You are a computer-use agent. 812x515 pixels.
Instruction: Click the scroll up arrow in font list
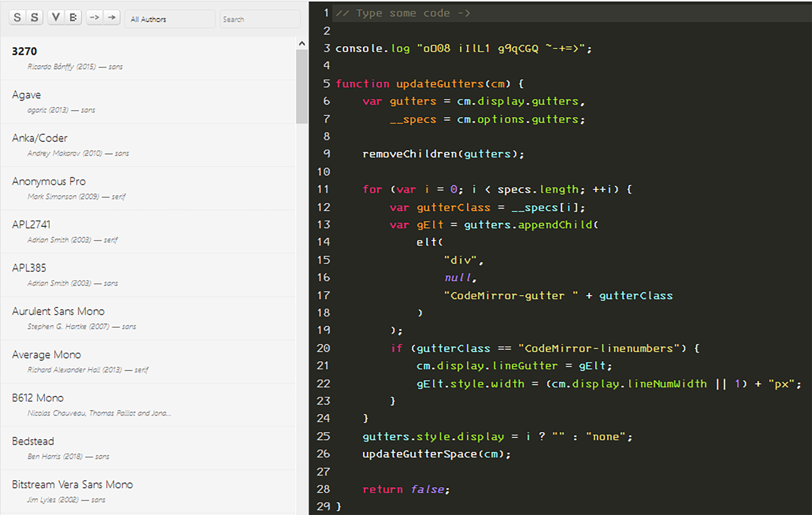point(302,44)
